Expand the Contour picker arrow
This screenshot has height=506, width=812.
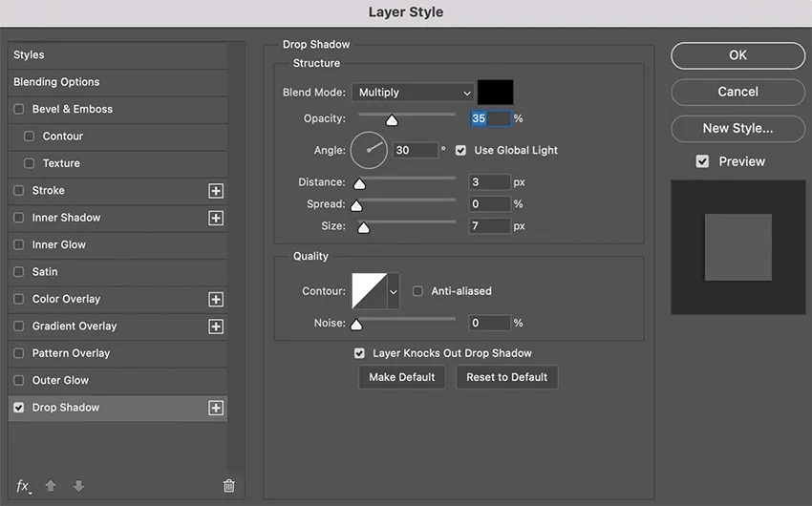(x=393, y=291)
